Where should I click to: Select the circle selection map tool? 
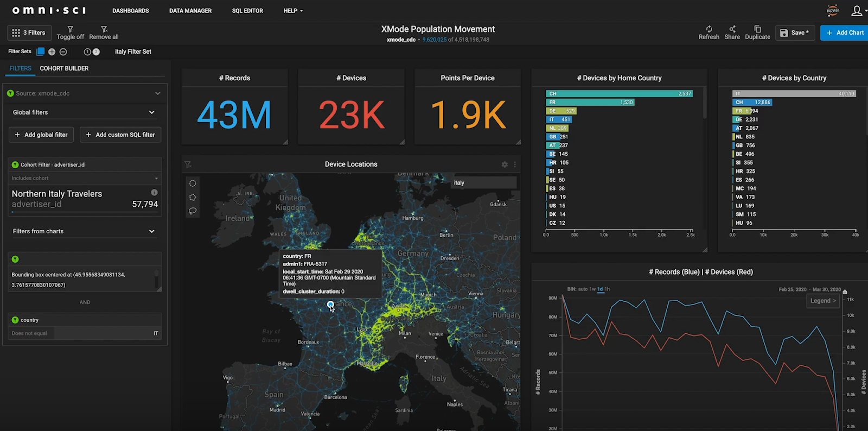[x=193, y=183]
